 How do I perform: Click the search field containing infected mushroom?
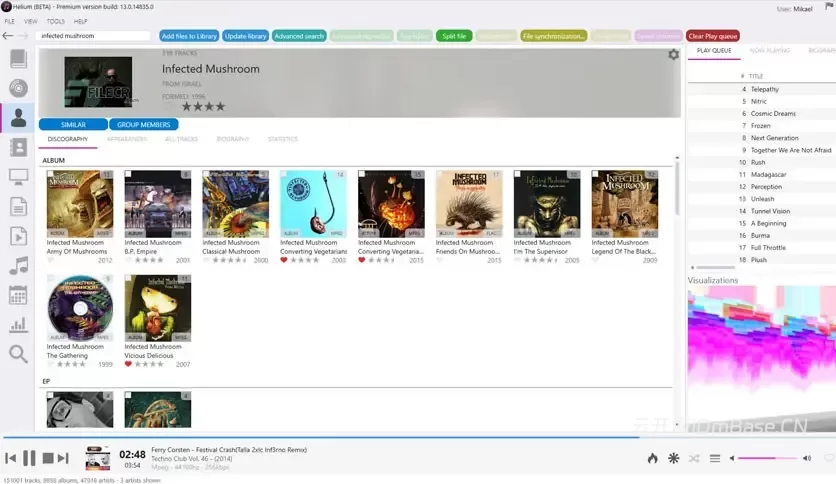(x=93, y=36)
